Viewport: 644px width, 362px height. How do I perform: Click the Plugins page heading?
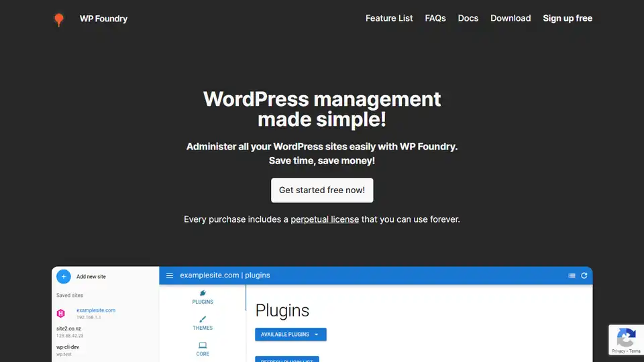coord(282,310)
